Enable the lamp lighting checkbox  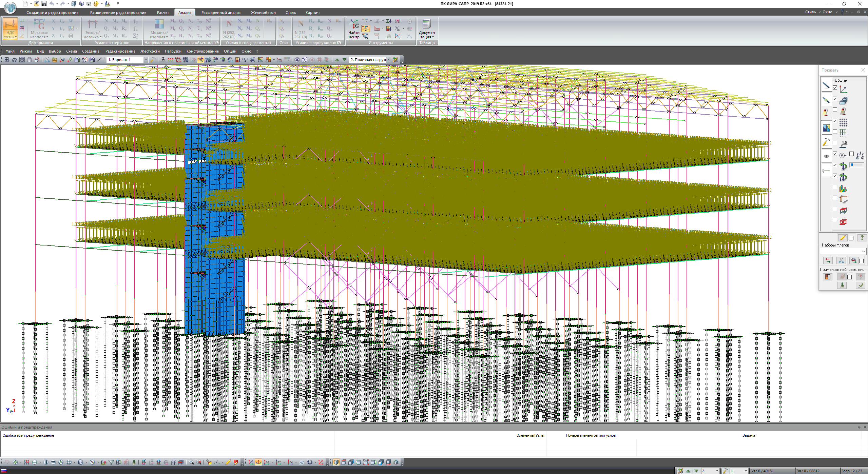[x=835, y=110]
